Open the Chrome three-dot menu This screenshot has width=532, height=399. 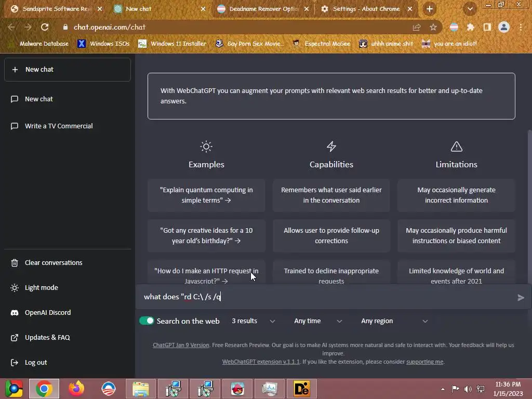pos(521,27)
